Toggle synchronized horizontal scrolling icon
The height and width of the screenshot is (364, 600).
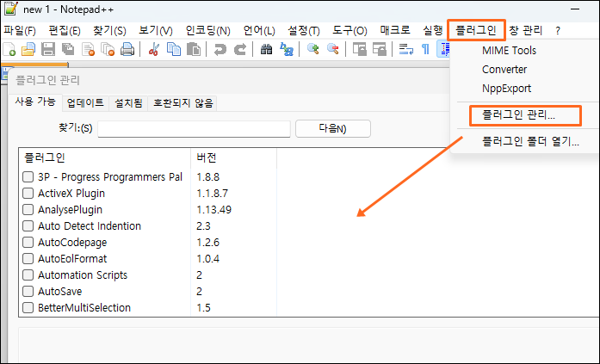380,49
